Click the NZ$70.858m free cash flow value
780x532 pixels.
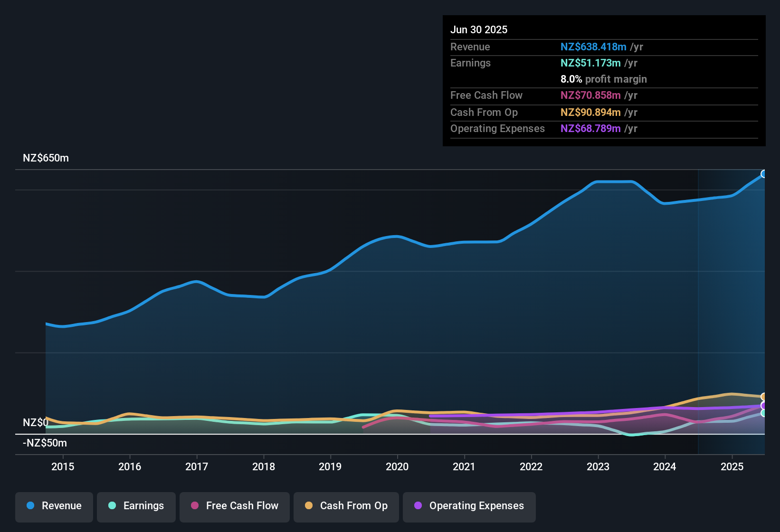590,95
